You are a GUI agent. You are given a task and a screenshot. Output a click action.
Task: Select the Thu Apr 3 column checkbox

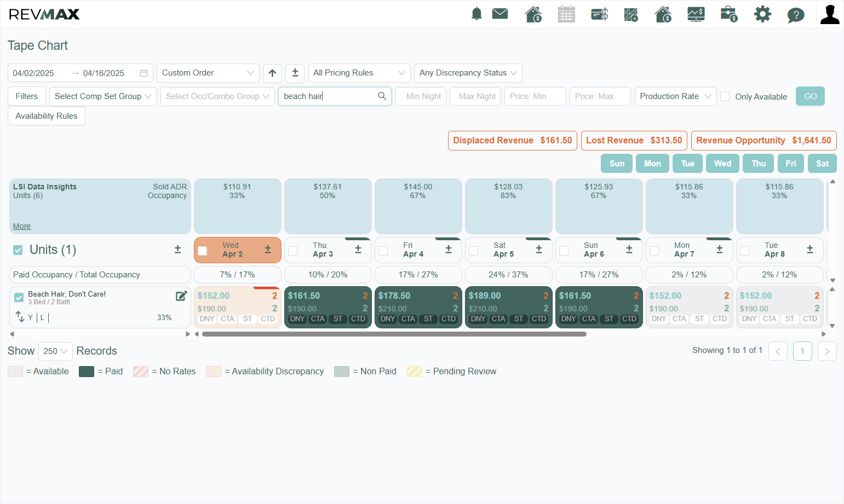293,251
